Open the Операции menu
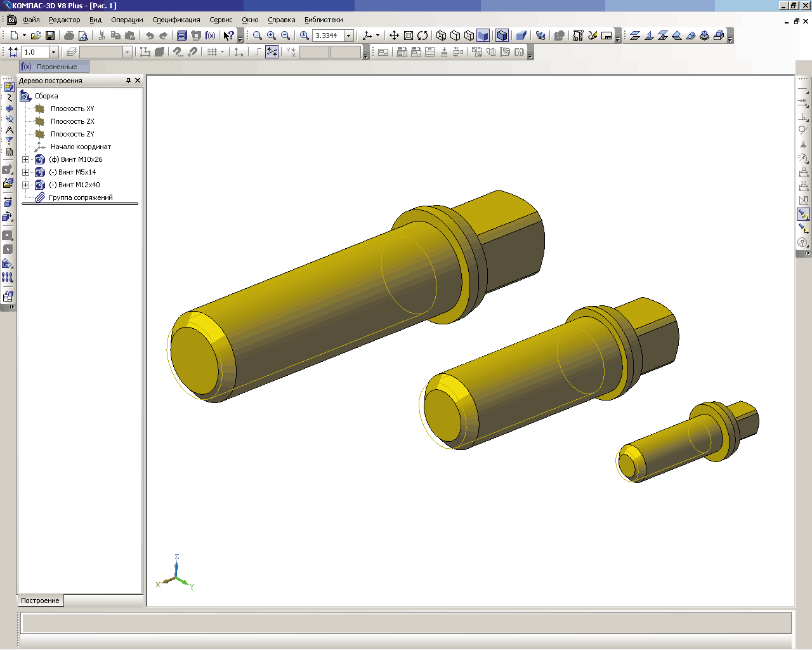812x650 pixels. click(x=127, y=20)
